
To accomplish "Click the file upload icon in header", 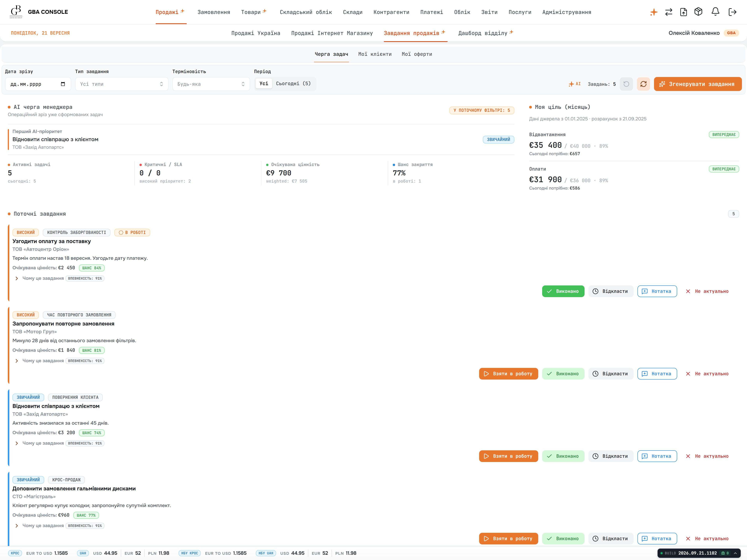I will 684,12.
